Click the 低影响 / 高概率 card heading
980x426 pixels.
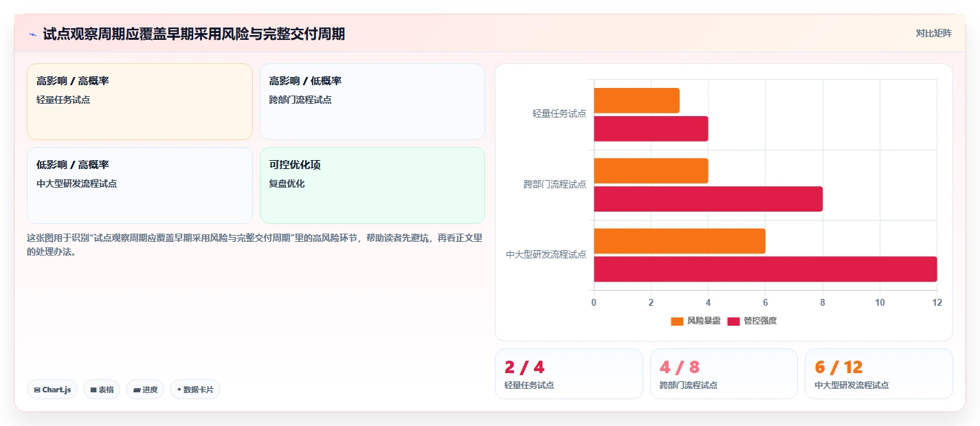click(73, 165)
